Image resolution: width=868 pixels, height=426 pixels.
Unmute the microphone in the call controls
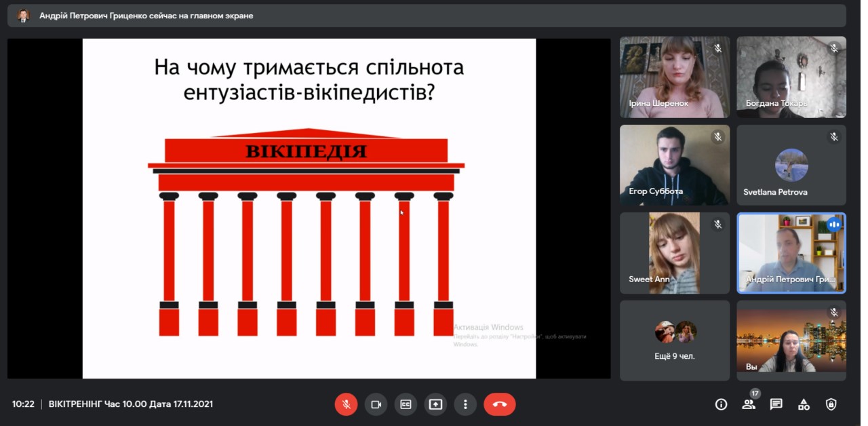pyautogui.click(x=346, y=404)
